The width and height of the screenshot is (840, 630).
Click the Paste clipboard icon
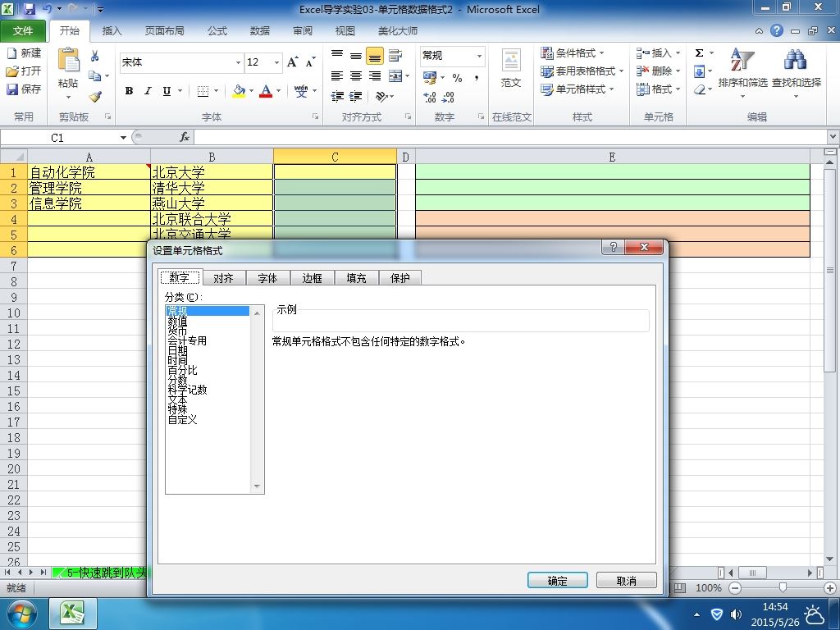(69, 60)
